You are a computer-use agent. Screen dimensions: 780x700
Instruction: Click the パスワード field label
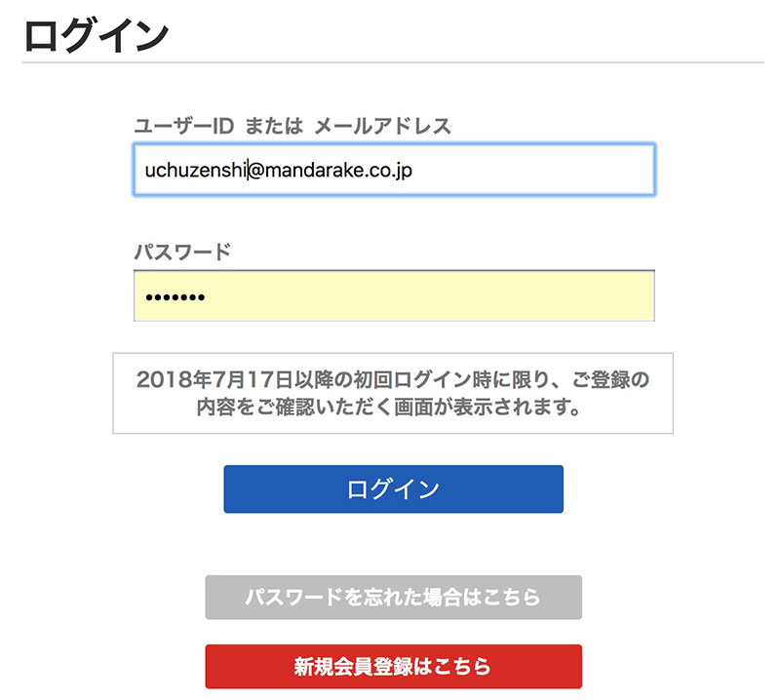[x=182, y=252]
